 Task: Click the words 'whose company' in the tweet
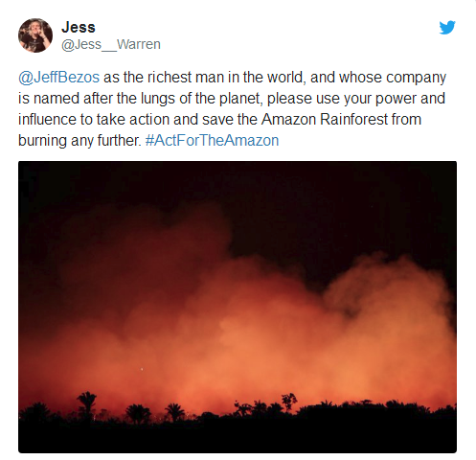point(393,78)
